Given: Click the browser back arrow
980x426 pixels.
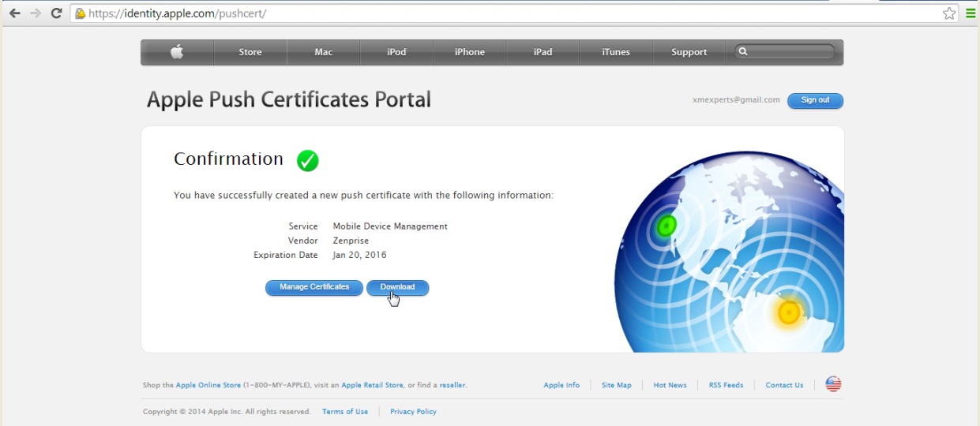Looking at the screenshot, I should [x=14, y=13].
